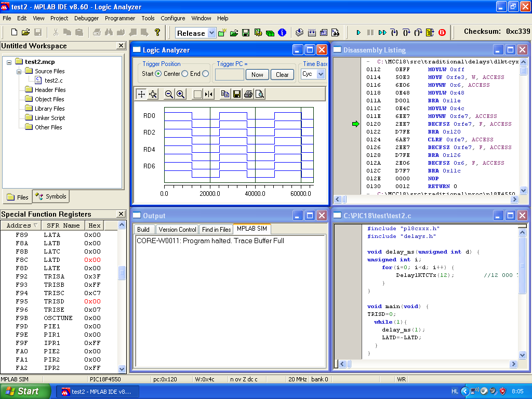
Task: Click the Trigger PC input field
Action: 229,74
